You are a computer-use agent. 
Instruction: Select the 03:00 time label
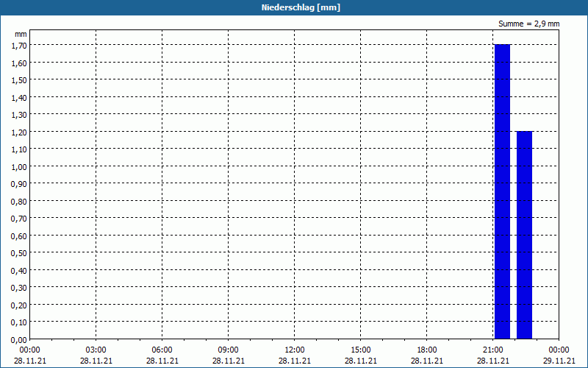(x=96, y=350)
